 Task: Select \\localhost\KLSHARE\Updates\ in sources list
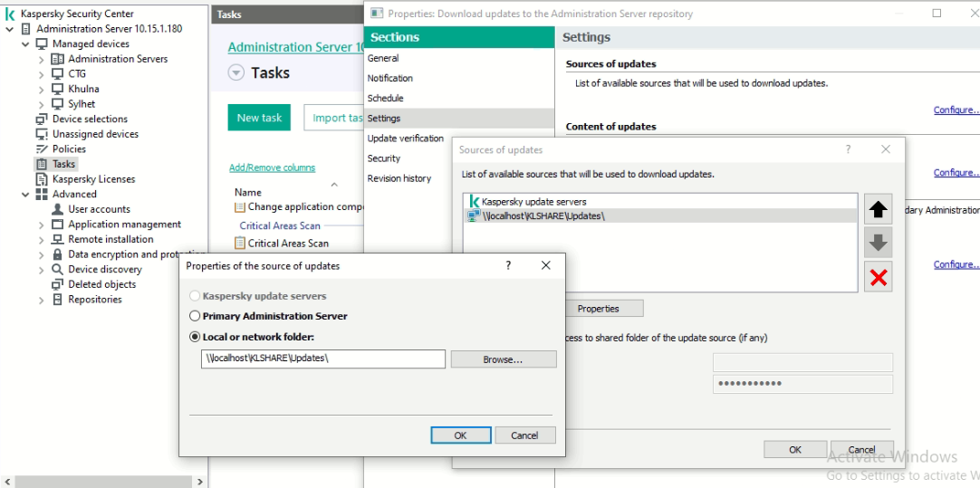[660, 216]
